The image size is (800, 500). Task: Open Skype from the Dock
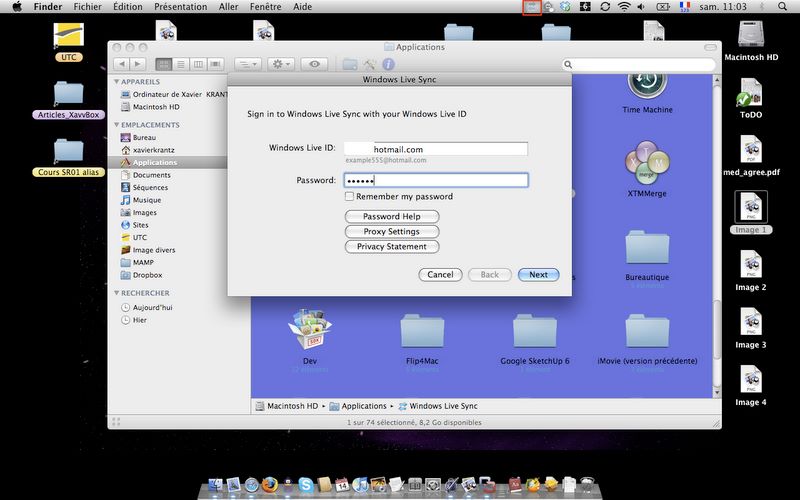point(306,484)
